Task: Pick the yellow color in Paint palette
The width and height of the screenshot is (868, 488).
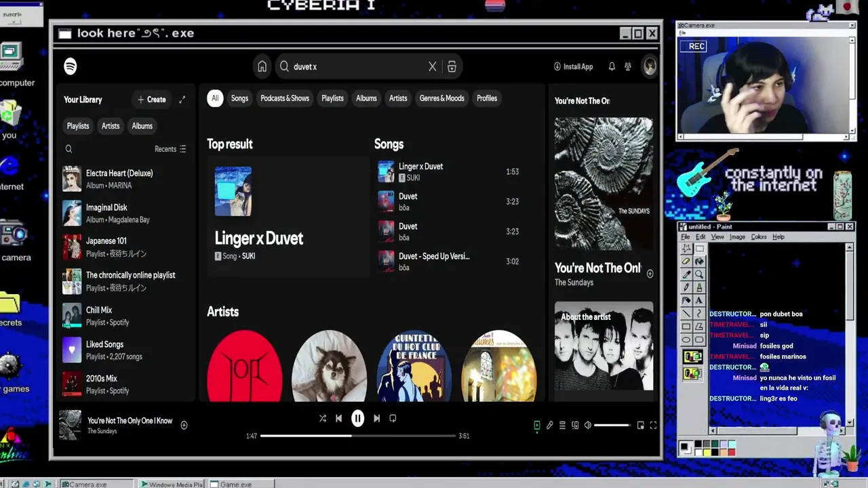Action: point(707,452)
